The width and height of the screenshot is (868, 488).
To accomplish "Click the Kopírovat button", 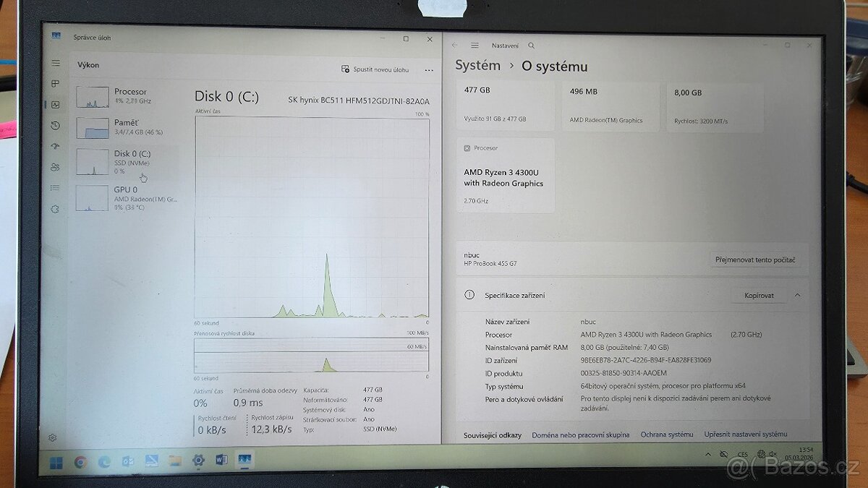I will point(759,296).
